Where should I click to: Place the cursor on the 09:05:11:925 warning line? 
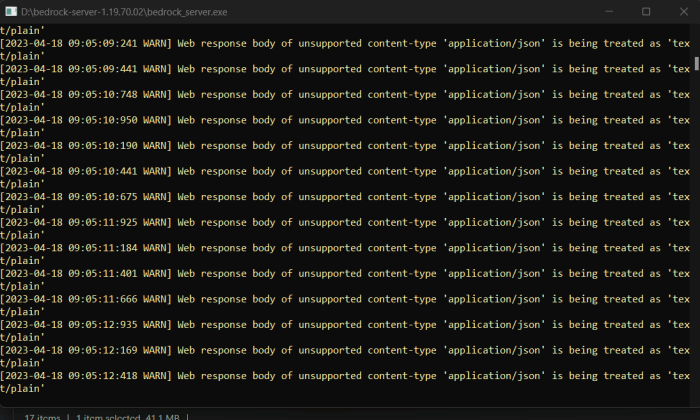(x=345, y=229)
